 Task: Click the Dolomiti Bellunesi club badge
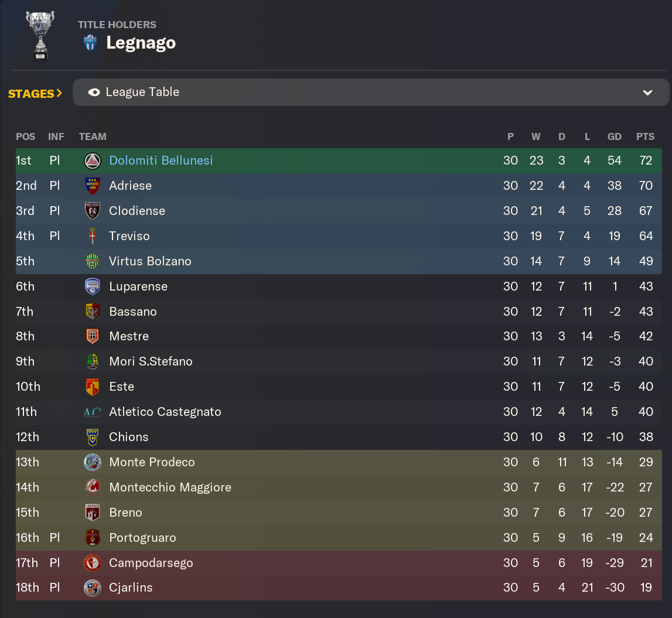click(92, 161)
